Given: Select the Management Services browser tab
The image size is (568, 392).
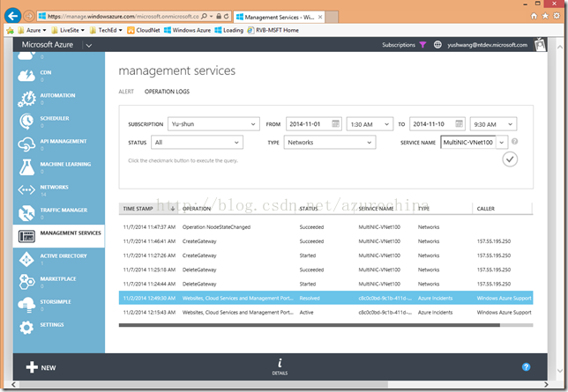Looking at the screenshot, I should (x=279, y=17).
